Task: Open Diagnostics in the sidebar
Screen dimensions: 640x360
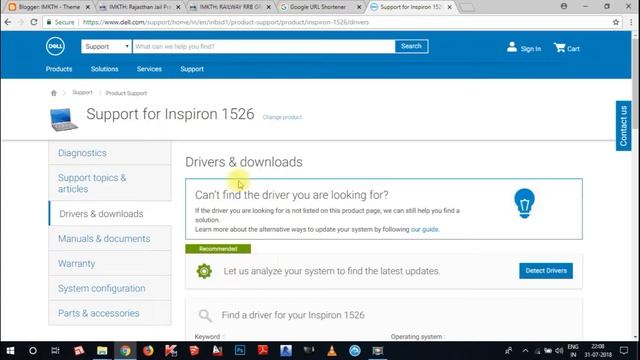Action: point(110,153)
